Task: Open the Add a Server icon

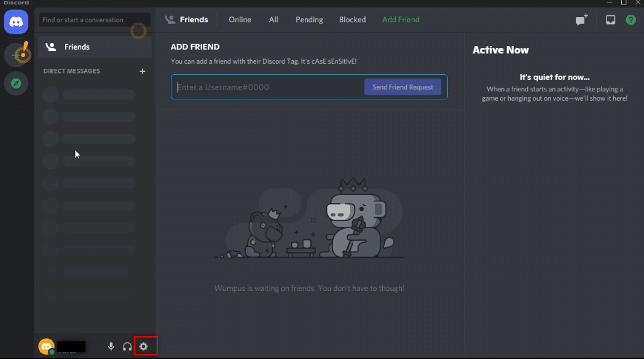Action: [x=16, y=55]
